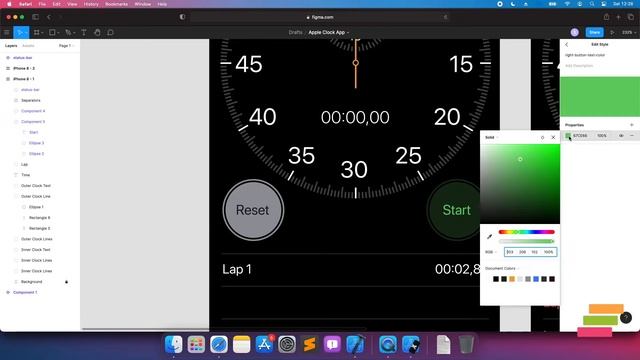Open Document Colors dropdown
The height and width of the screenshot is (360, 640).
(502, 269)
